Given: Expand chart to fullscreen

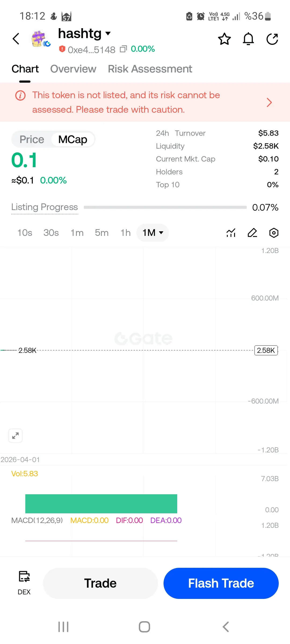Looking at the screenshot, I should coord(16,435).
